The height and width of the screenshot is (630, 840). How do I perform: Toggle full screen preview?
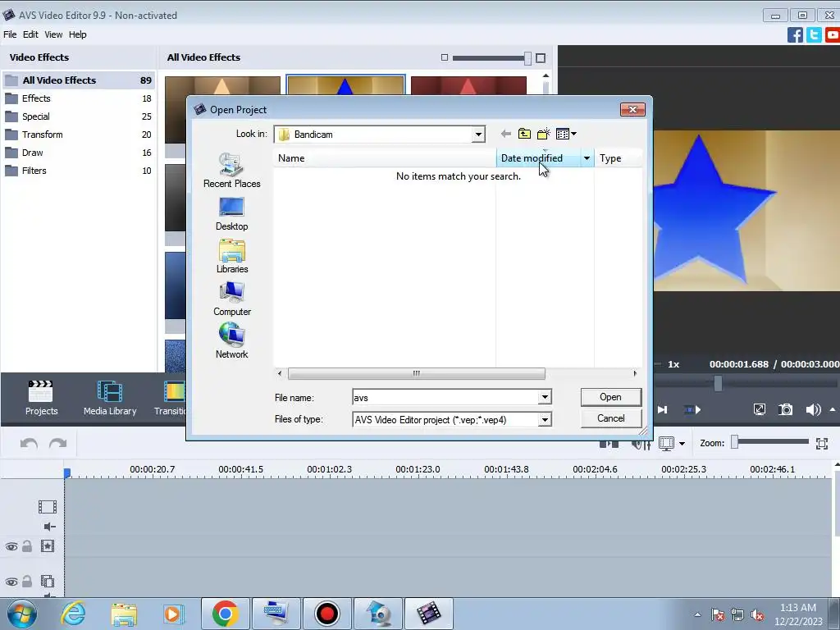[x=759, y=410]
